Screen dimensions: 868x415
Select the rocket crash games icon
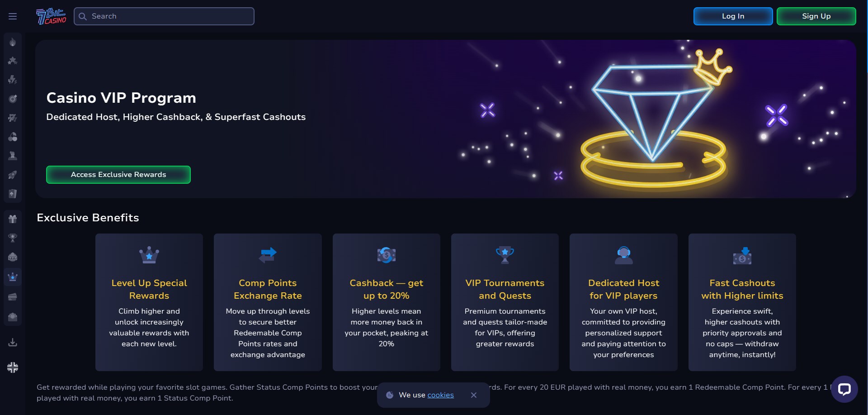click(13, 175)
